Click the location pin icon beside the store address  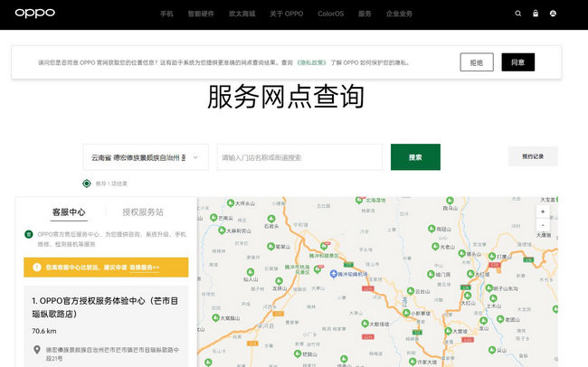[x=37, y=350]
